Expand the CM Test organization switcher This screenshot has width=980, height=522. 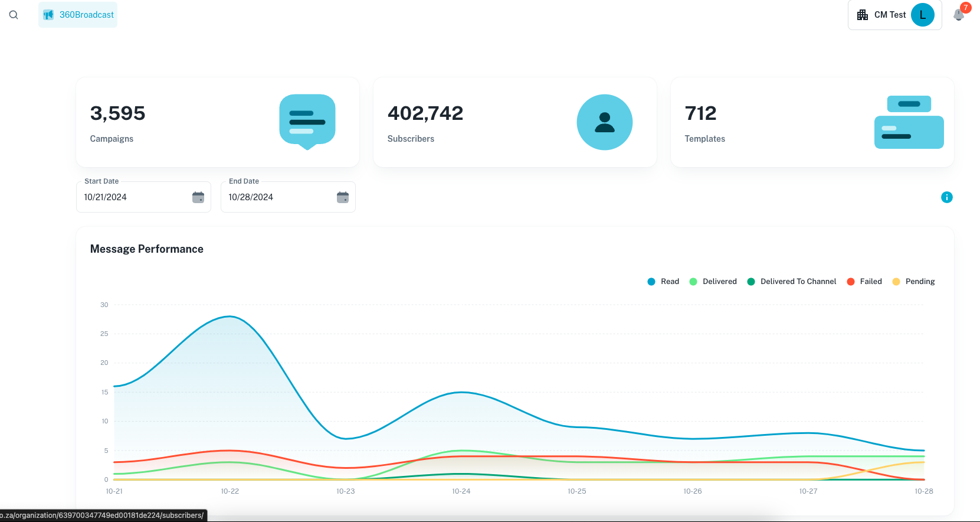[883, 15]
